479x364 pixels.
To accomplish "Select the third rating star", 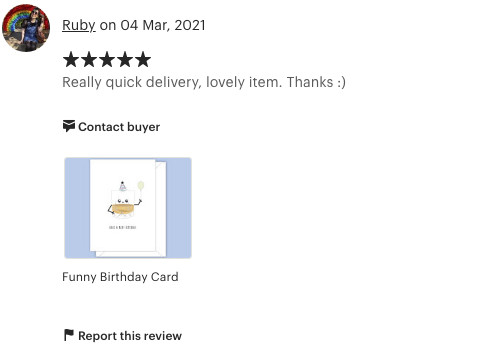I will pyautogui.click(x=107, y=59).
